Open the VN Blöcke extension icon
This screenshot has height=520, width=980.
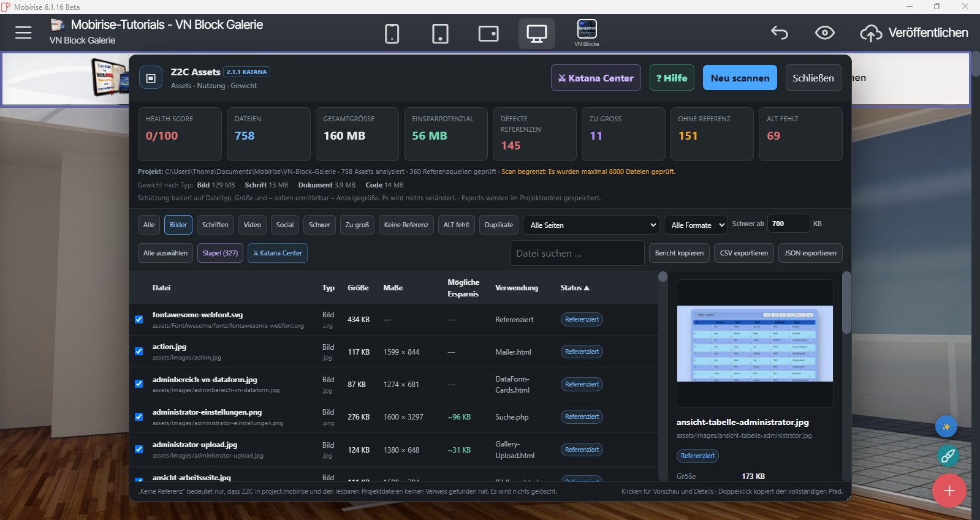pos(587,32)
